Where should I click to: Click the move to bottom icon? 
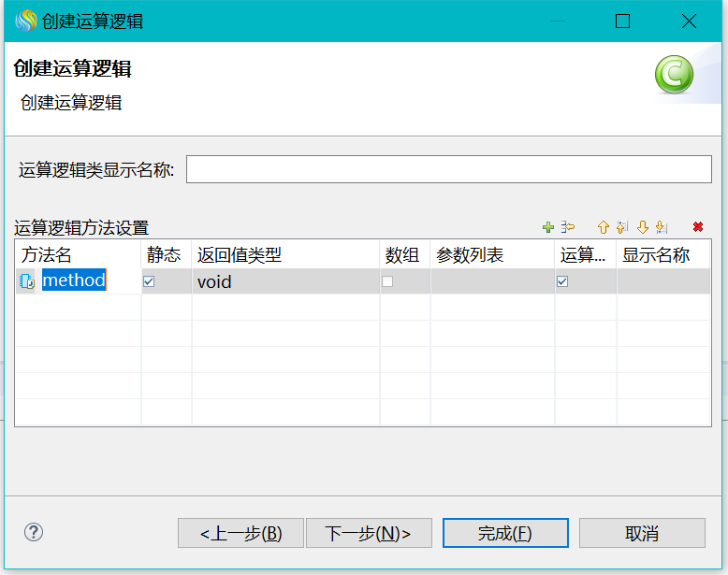click(x=662, y=227)
